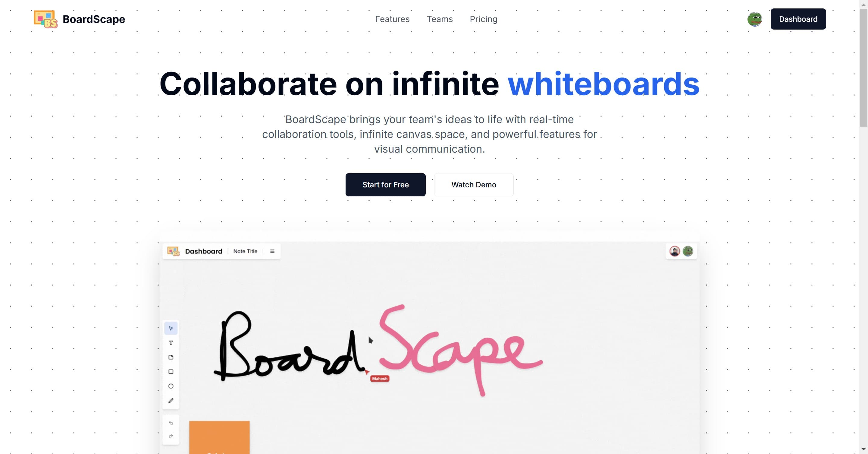
Task: Select the Pen/Draw tool
Action: (171, 401)
